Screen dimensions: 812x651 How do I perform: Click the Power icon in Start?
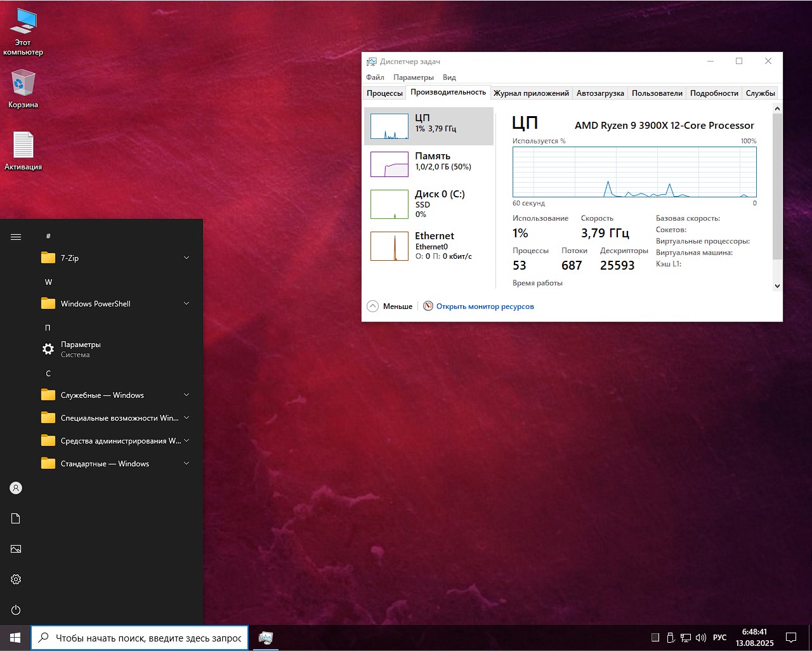pyautogui.click(x=16, y=610)
